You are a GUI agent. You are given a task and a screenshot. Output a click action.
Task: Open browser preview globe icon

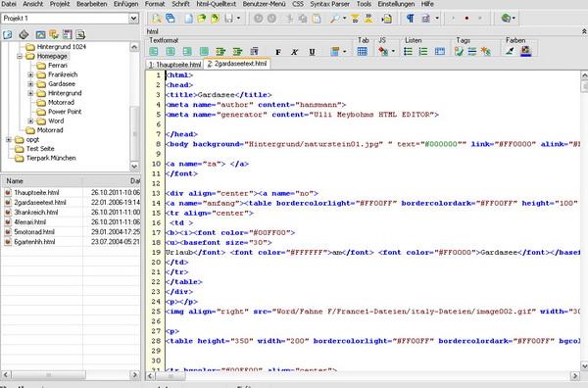(506, 18)
